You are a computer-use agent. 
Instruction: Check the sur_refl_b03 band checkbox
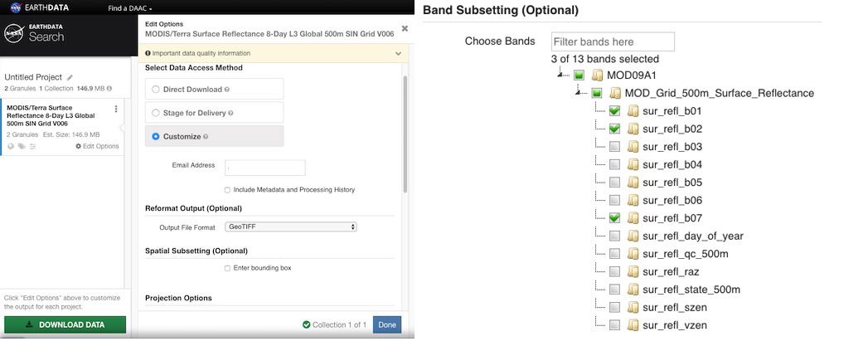(x=614, y=147)
